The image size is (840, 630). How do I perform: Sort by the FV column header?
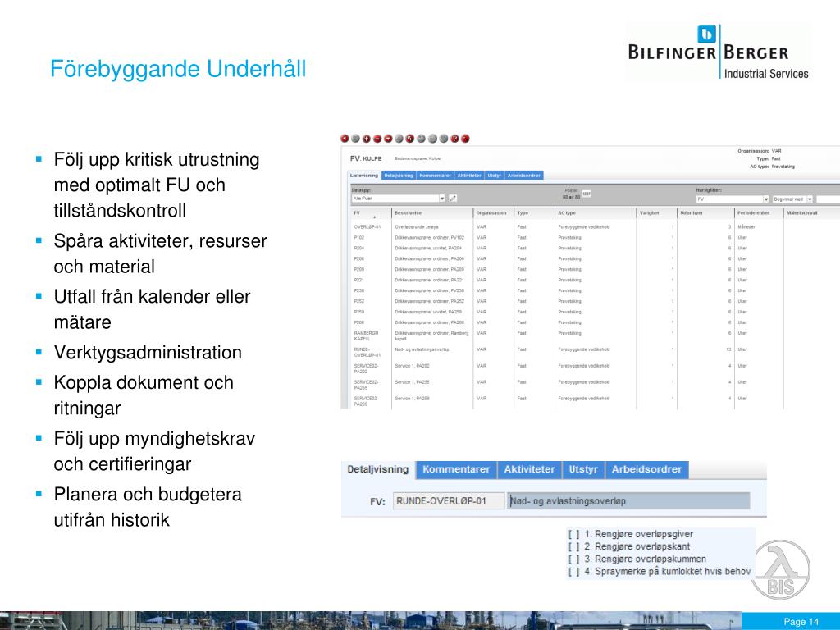[371, 213]
